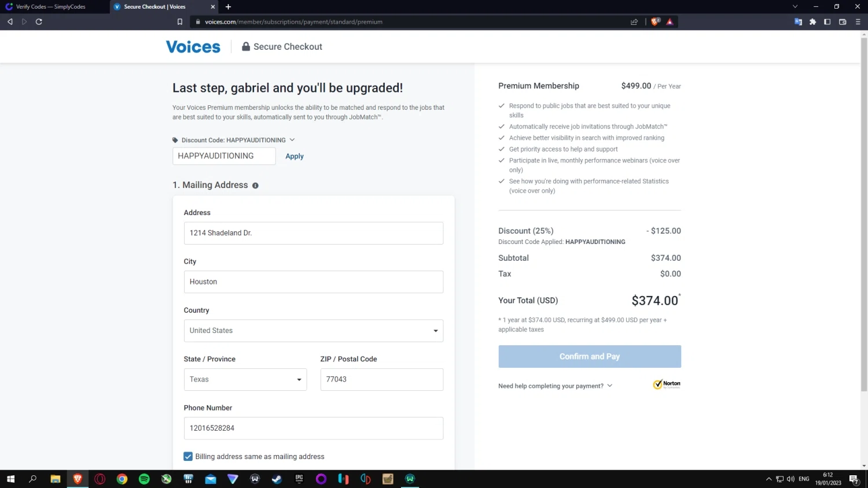
Task: Click the Norton security seal
Action: pos(667,385)
